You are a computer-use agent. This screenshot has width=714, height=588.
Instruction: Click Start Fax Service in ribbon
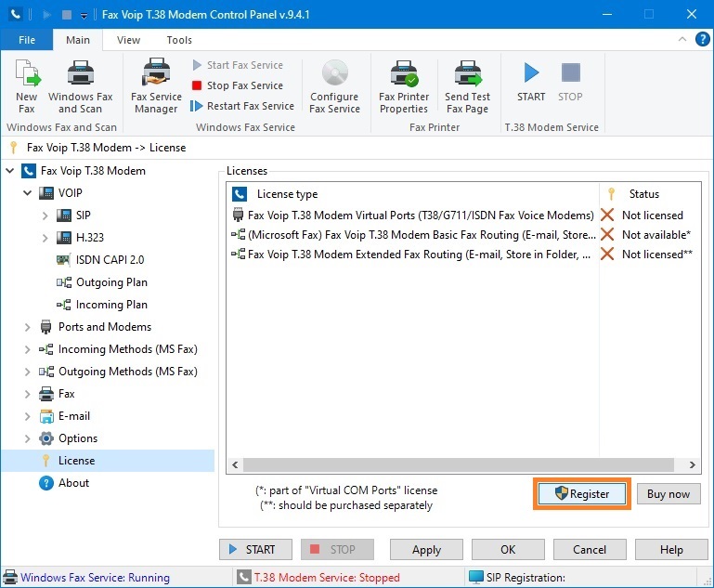click(x=238, y=65)
